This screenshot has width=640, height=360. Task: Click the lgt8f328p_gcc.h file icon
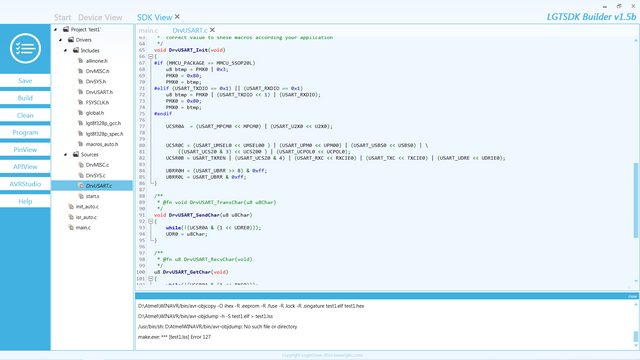(x=80, y=123)
